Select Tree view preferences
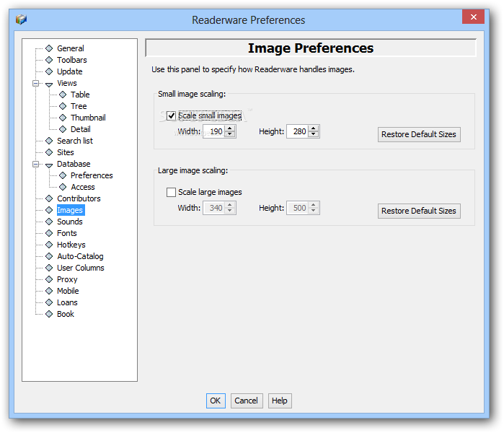This screenshot has width=504, height=433. point(79,106)
